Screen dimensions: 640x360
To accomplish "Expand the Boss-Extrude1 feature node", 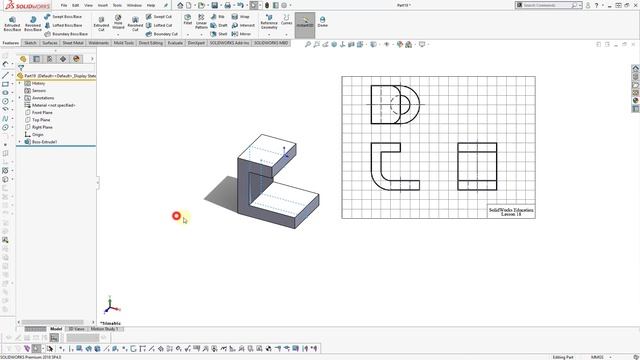I will (x=19, y=142).
